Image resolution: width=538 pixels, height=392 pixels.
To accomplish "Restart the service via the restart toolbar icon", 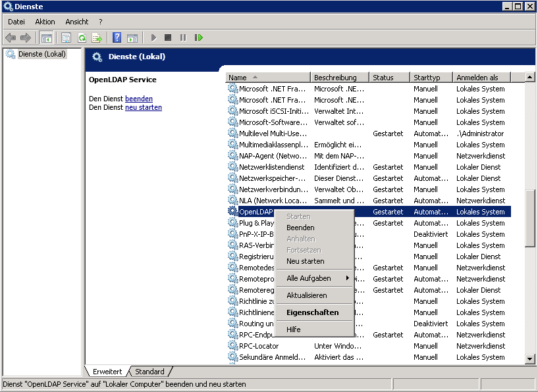I will (x=198, y=37).
